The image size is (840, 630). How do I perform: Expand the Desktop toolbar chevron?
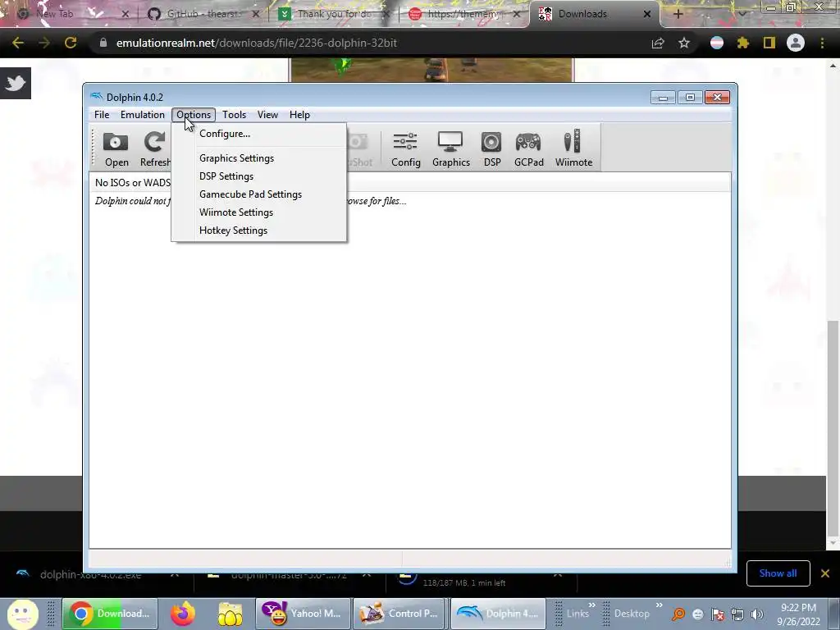(659, 605)
